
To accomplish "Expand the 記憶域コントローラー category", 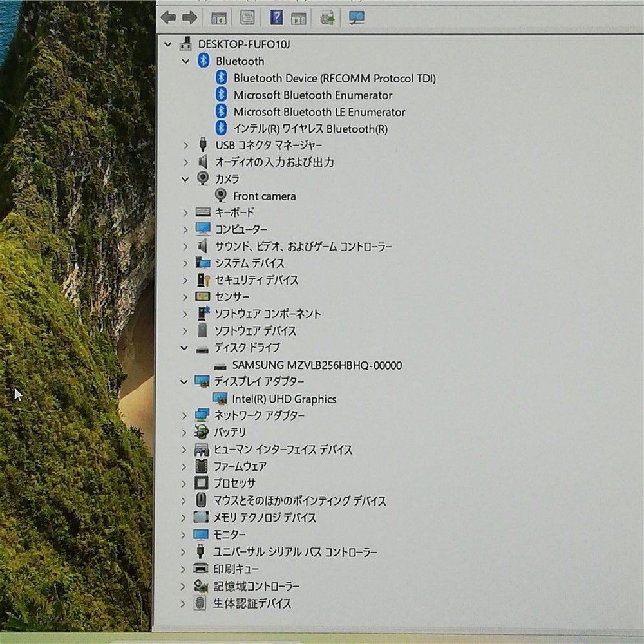I will pyautogui.click(x=183, y=587).
